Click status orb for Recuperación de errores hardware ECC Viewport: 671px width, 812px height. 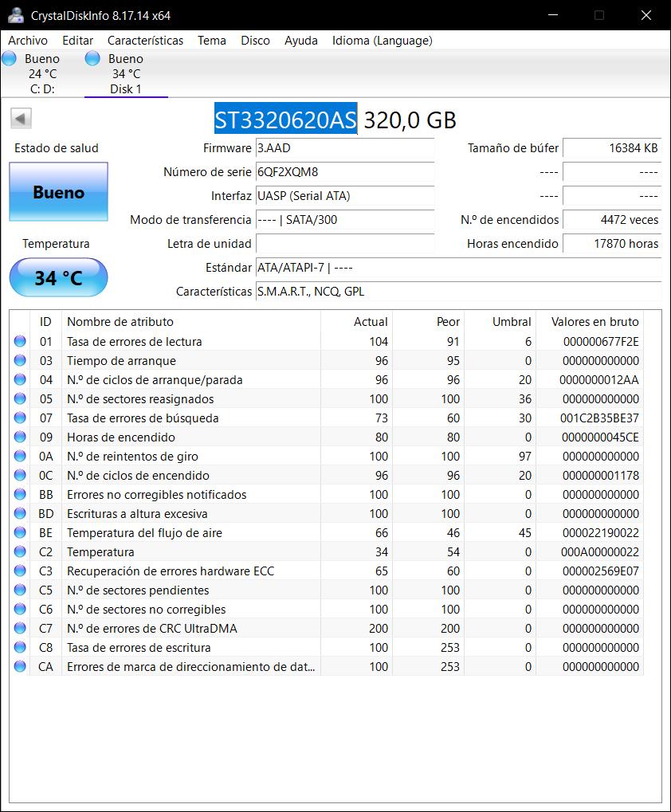click(20, 571)
